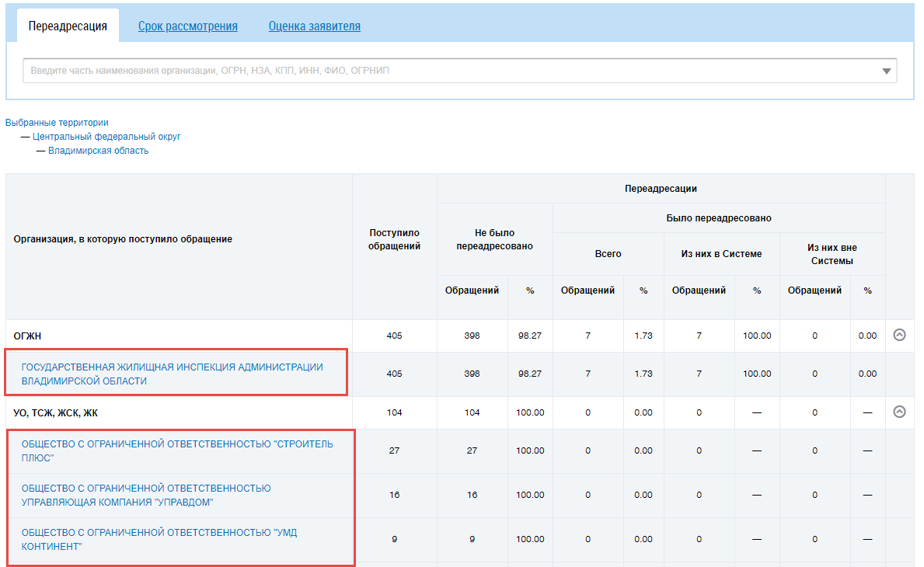
Task: Collapse the УО, ТСЖ, ЖСК, ЖК group chevron
Action: point(899,412)
